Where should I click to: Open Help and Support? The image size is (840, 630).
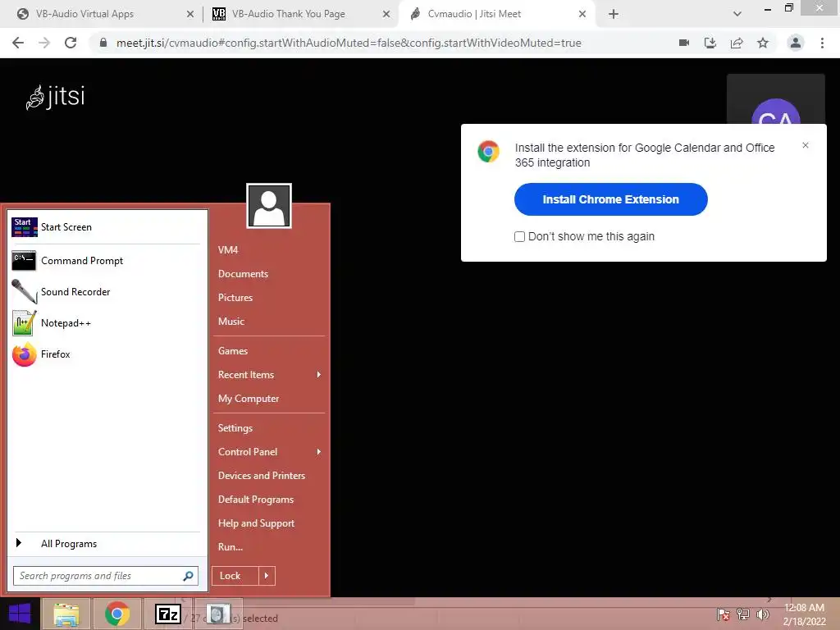pyautogui.click(x=256, y=523)
